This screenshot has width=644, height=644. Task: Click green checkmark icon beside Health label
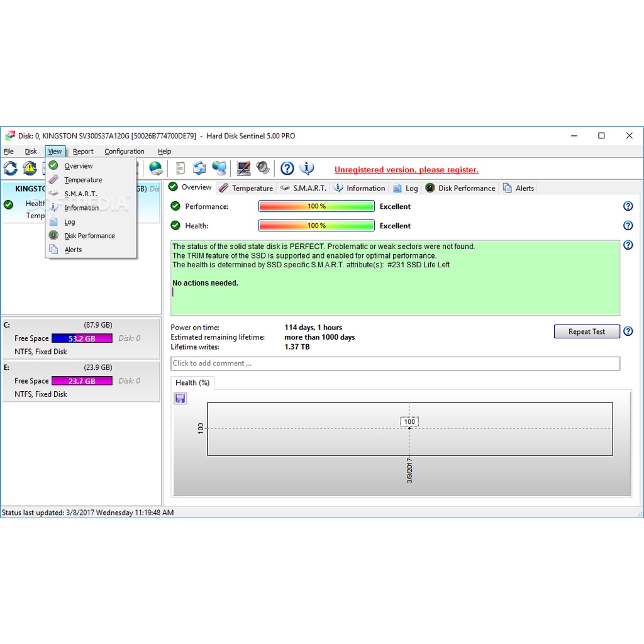pos(175,225)
